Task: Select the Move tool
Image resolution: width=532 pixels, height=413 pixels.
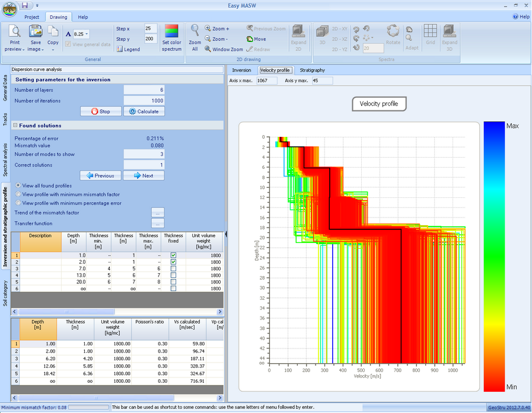Action: (256, 39)
